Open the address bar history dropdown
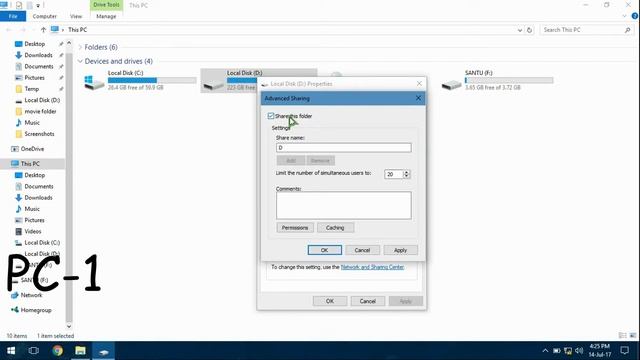 click(520, 30)
